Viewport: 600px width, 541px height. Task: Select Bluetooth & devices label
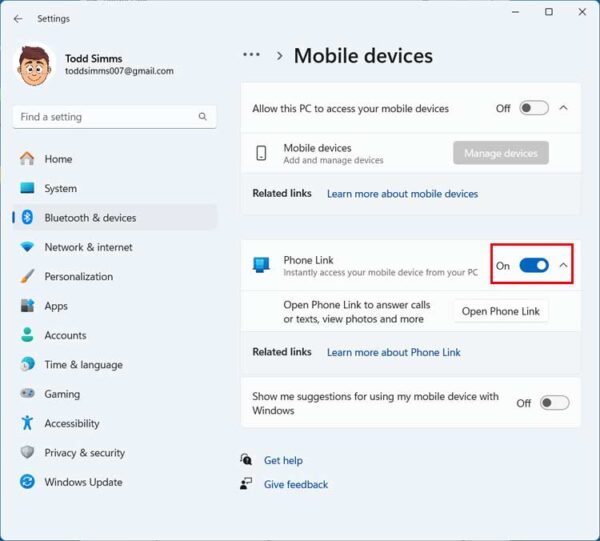pyautogui.click(x=90, y=218)
